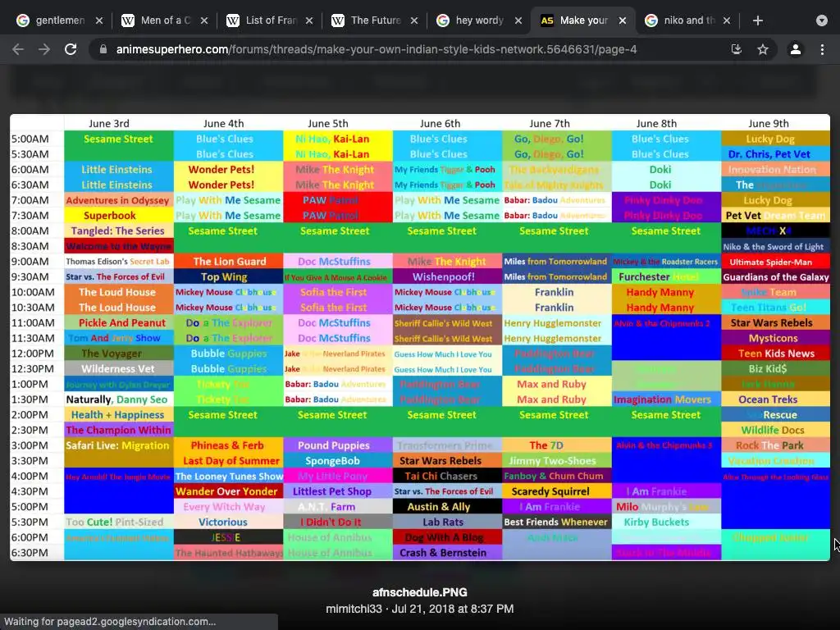The image size is (840, 630).
Task: Click the 'Austin & Ally' cell
Action: (x=447, y=507)
